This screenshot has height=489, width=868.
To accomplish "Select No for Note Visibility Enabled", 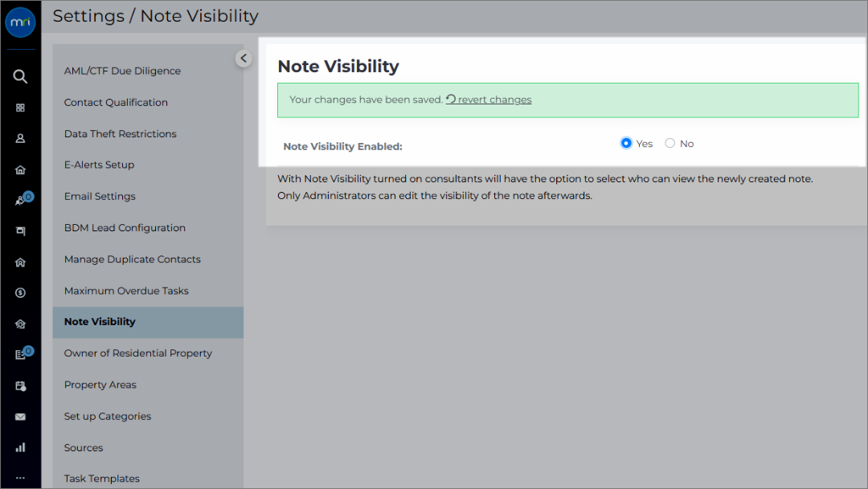I will click(x=669, y=143).
